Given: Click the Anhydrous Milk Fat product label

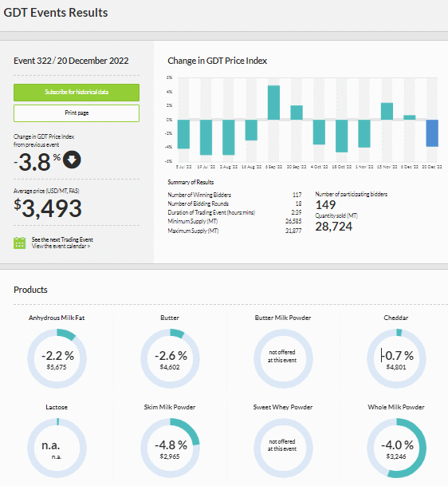Looking at the screenshot, I should pos(57,318).
